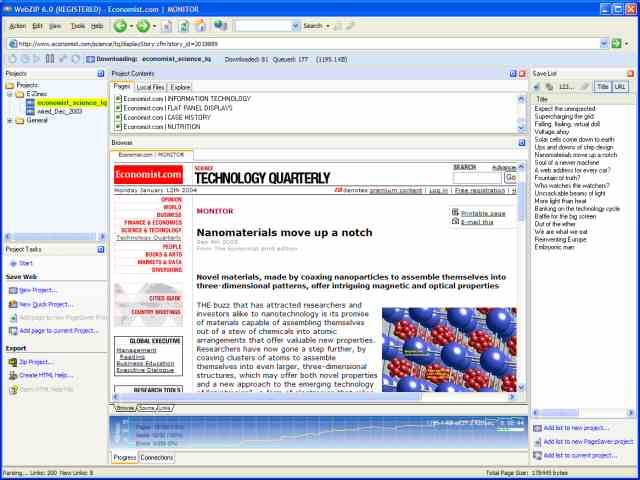Viewport: 640px width, 480px height.
Task: Open the View menu
Action: click(x=55, y=26)
